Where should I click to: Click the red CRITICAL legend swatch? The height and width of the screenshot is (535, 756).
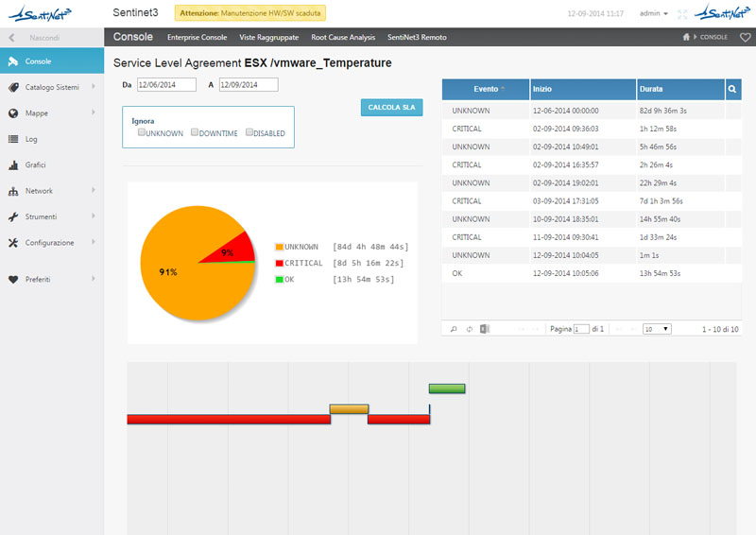pyautogui.click(x=279, y=264)
